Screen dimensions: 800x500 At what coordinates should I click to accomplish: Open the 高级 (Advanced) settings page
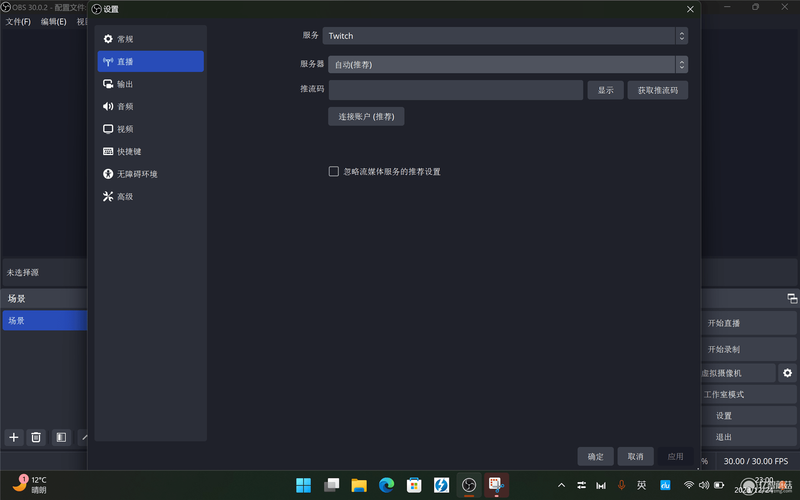click(151, 196)
